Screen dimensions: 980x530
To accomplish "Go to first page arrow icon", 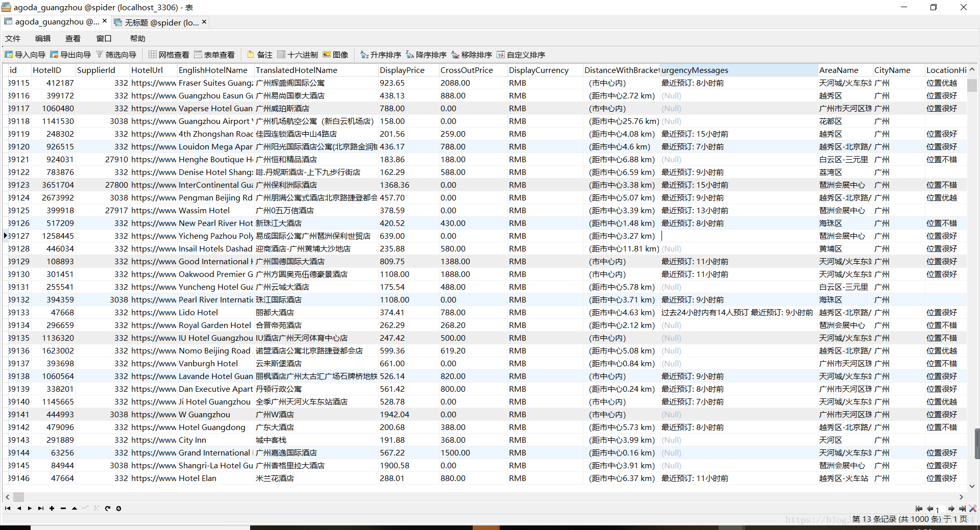I will click(919, 509).
